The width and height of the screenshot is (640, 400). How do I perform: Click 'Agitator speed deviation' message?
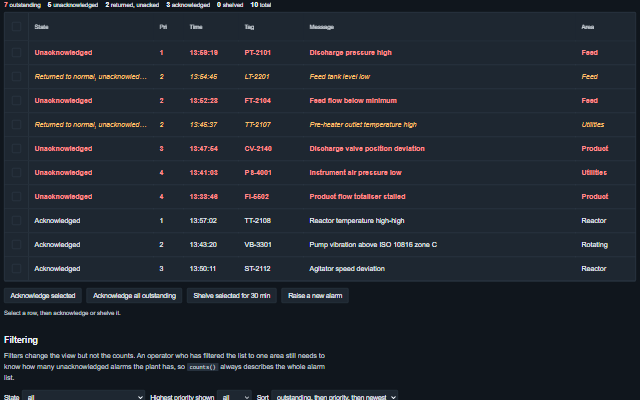pos(347,269)
